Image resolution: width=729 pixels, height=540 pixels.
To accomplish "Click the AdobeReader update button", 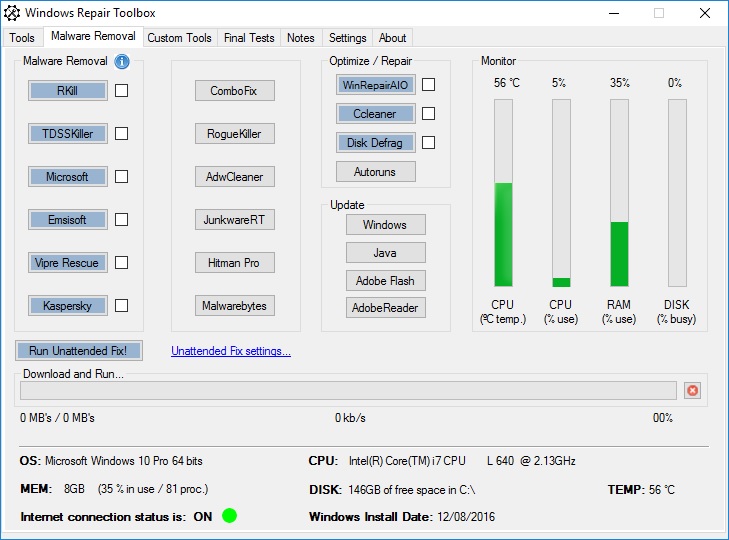I will (385, 307).
